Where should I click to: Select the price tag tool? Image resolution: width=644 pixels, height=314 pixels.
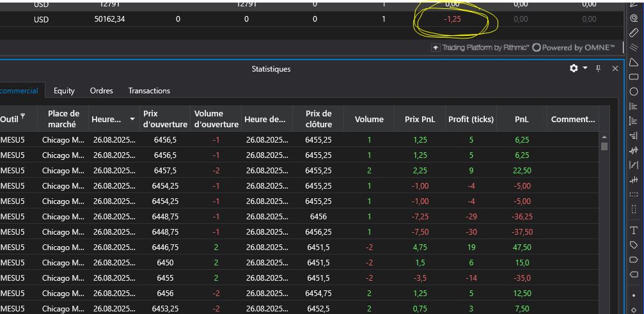[634, 245]
